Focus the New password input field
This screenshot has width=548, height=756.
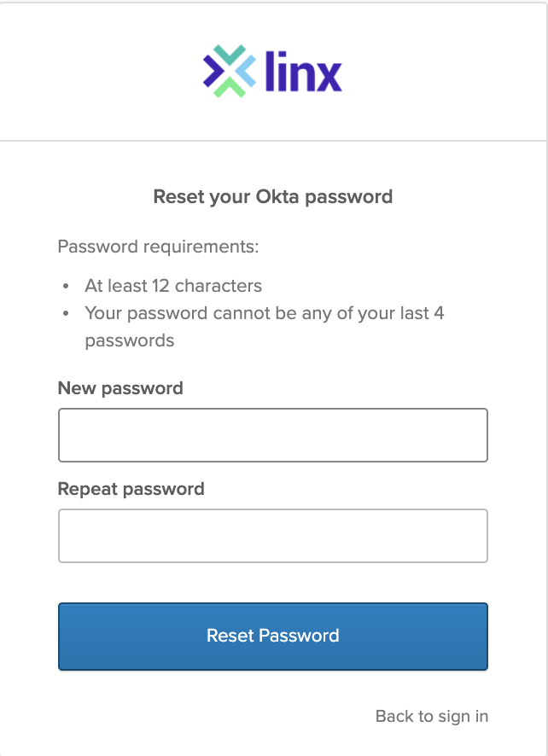pos(272,435)
